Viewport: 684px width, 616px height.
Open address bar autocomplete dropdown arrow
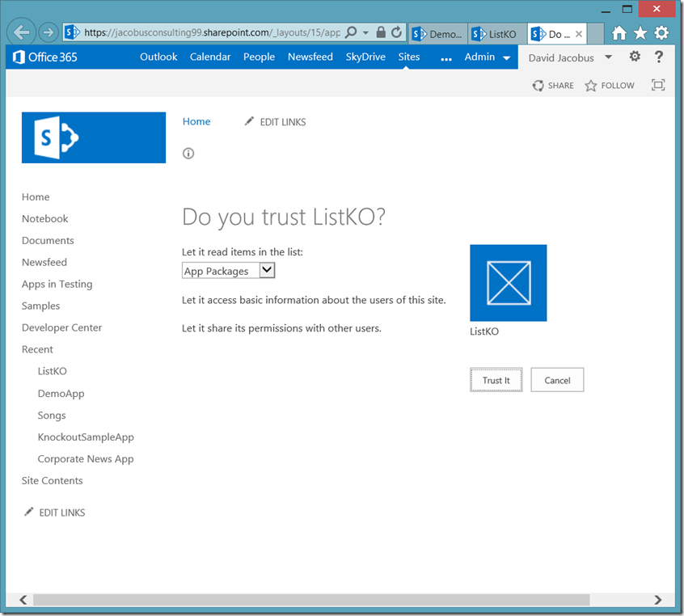click(x=365, y=32)
